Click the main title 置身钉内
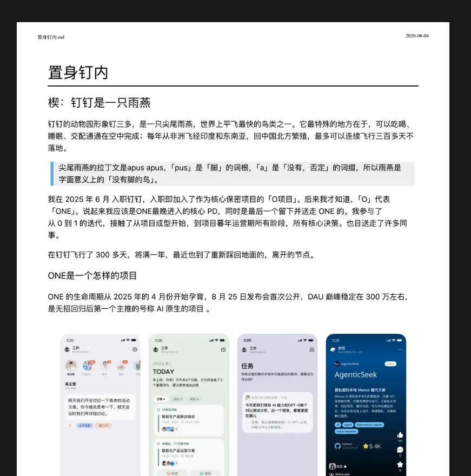 [x=78, y=72]
